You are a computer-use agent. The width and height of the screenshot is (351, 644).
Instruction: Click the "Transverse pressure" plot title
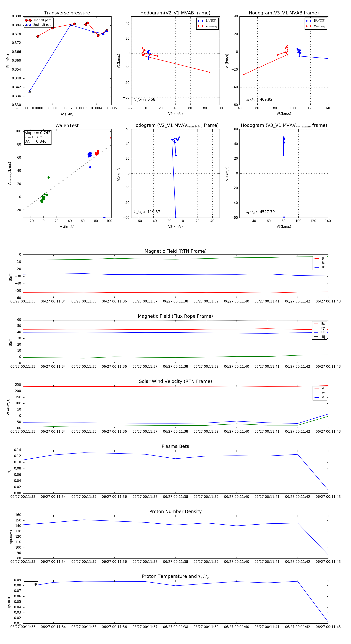(67, 13)
